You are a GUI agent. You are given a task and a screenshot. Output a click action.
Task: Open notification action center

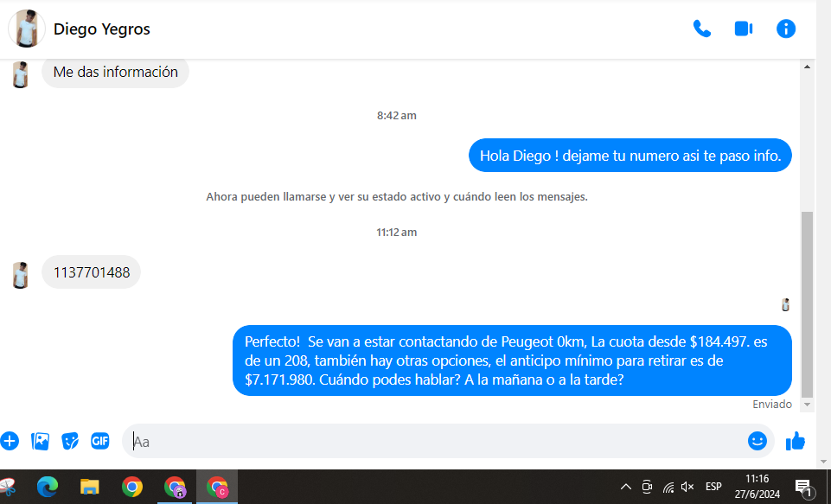pos(803,487)
